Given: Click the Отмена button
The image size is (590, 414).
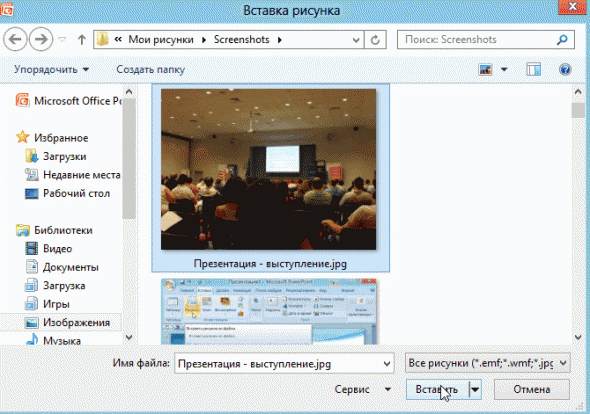Looking at the screenshot, I should 532,390.
